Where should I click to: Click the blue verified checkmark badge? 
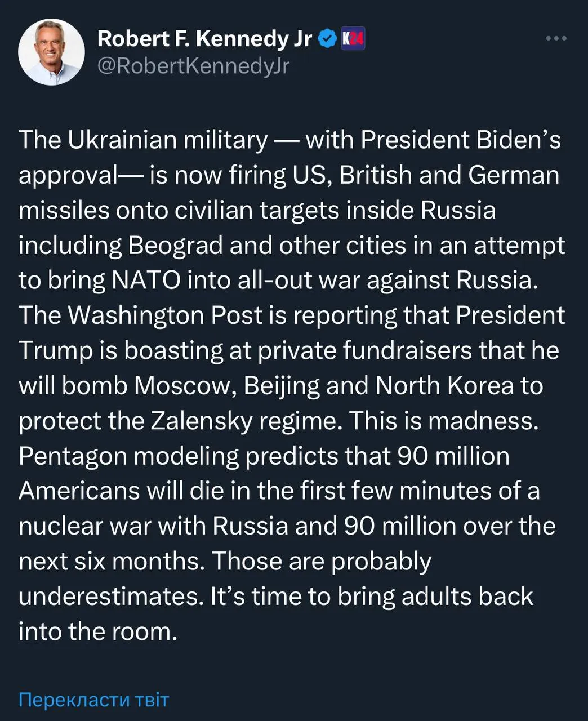(326, 38)
